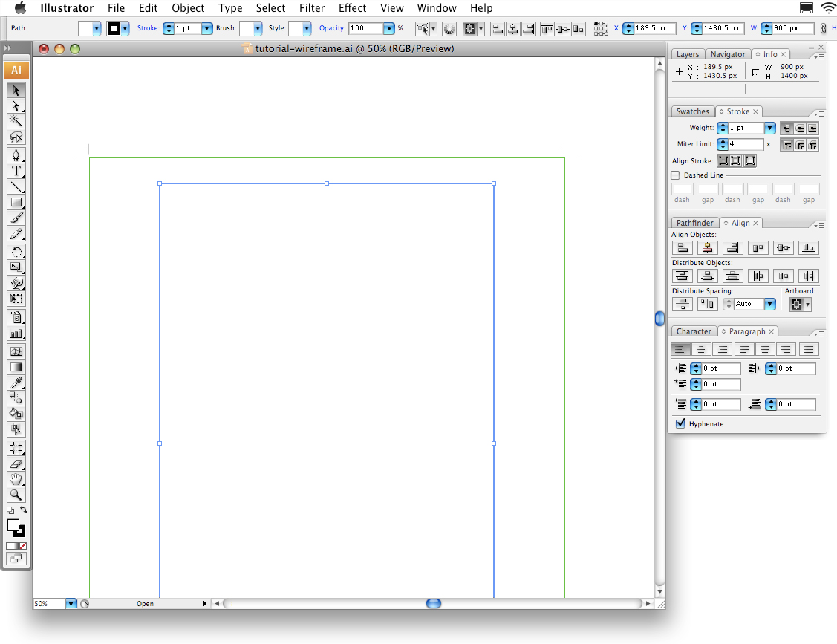Select the Lasso tool
Image resolution: width=837 pixels, height=644 pixels.
coord(16,137)
